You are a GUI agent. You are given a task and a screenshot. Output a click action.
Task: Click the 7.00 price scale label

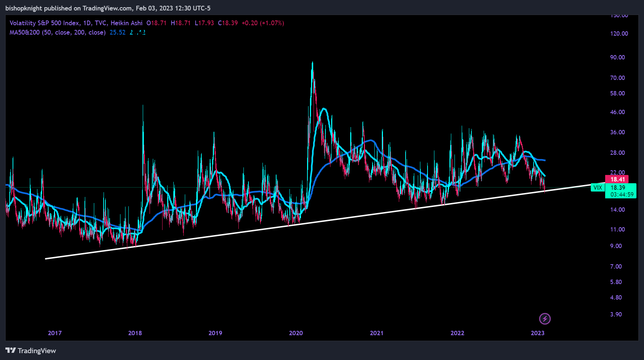pyautogui.click(x=616, y=266)
